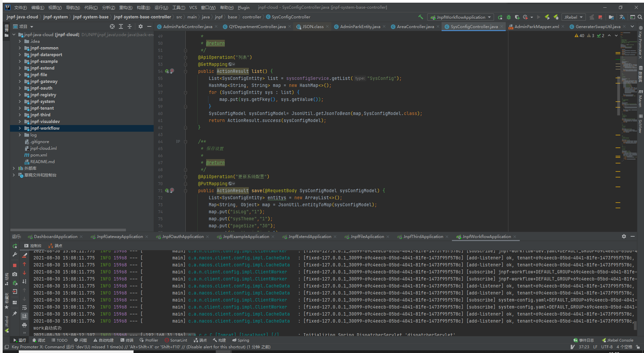The height and width of the screenshot is (353, 644).
Task: Clear console output with eraser icon
Action: 24,255
